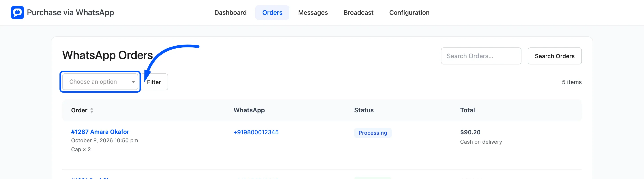Open the Broadcast tab
This screenshot has width=644, height=179.
point(358,13)
